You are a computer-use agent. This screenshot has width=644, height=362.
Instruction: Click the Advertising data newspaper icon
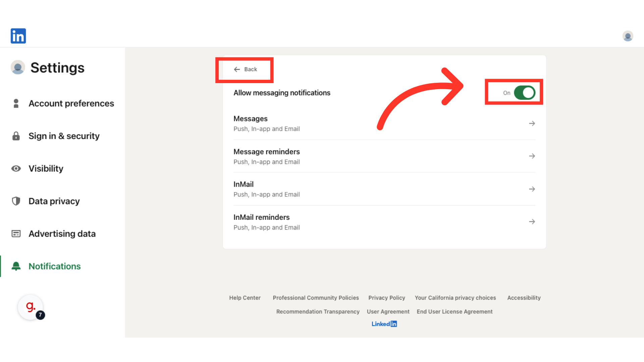16,234
